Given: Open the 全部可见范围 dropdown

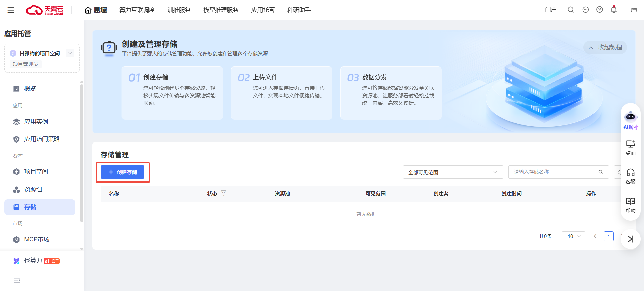Looking at the screenshot, I should point(453,172).
